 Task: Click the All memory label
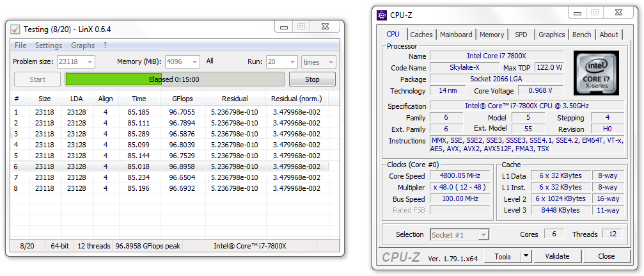click(210, 61)
